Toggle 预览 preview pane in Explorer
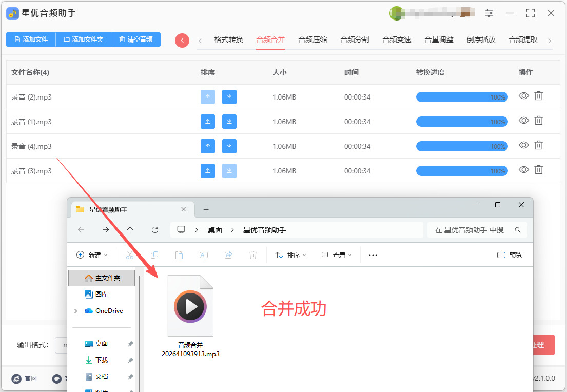 [x=510, y=255]
